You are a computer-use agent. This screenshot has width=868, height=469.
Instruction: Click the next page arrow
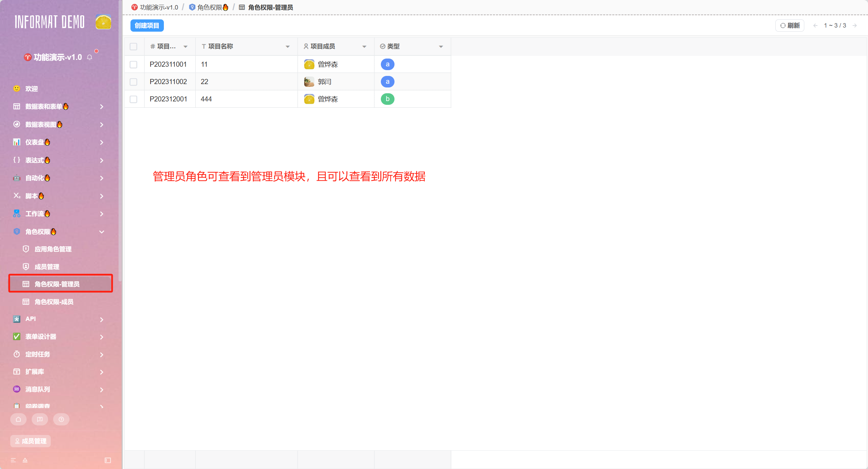(854, 26)
